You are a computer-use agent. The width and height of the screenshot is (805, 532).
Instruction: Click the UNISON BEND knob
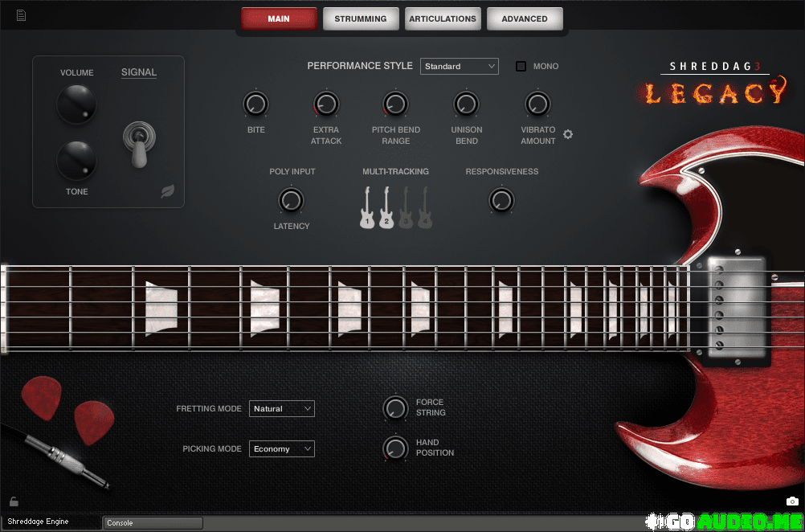click(466, 104)
